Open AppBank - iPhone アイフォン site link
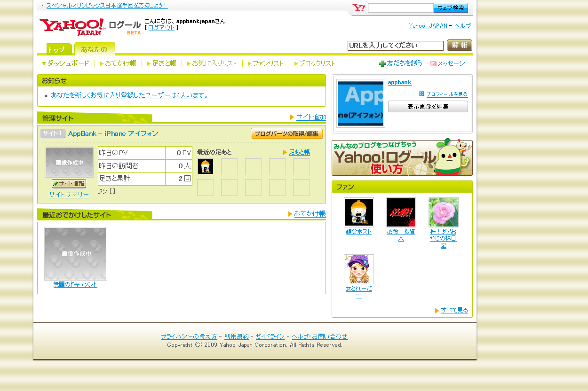Image resolution: width=588 pixels, height=391 pixels. click(113, 134)
